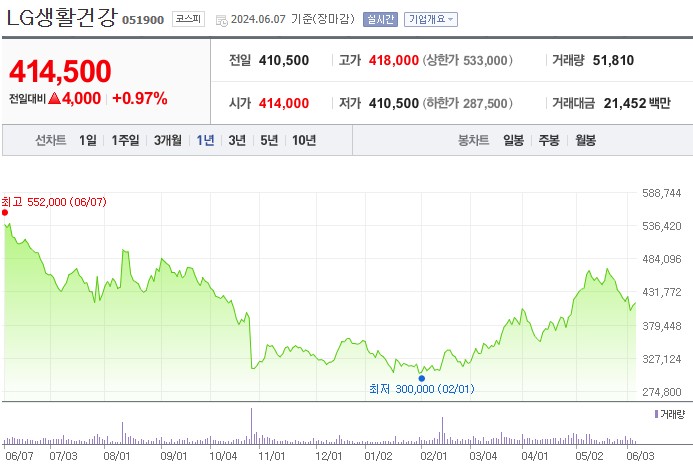Click the purple 거래량 legend marker
693x466 pixels.
[656, 414]
